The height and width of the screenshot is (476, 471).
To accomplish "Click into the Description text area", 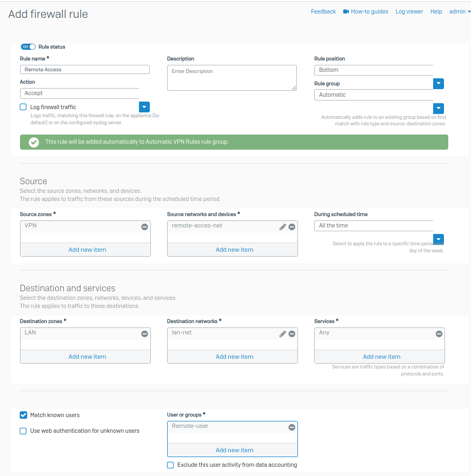I will [x=231, y=78].
